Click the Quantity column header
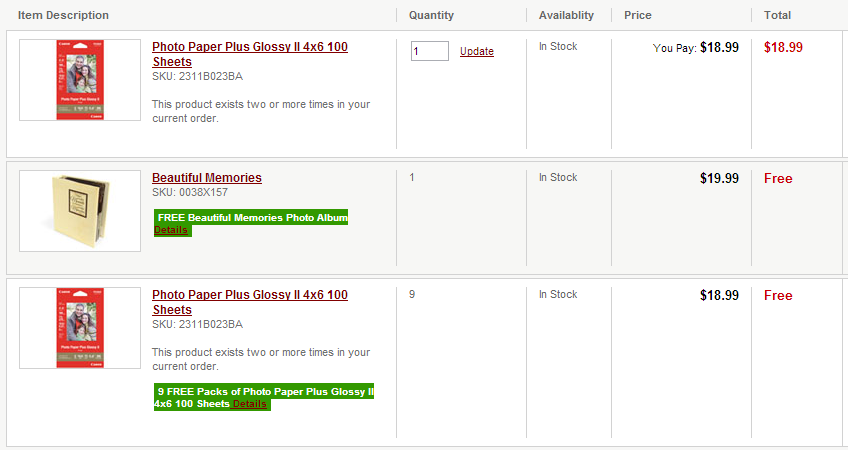This screenshot has height=450, width=848. click(x=431, y=15)
